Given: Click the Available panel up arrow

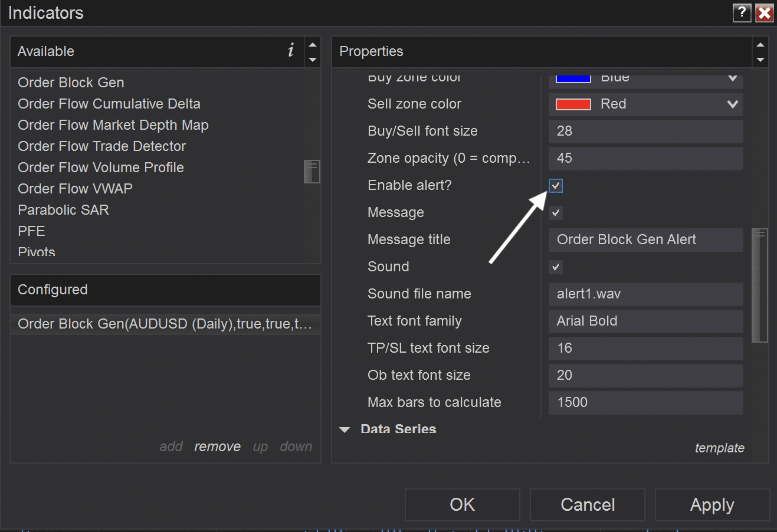Looking at the screenshot, I should click(x=313, y=45).
